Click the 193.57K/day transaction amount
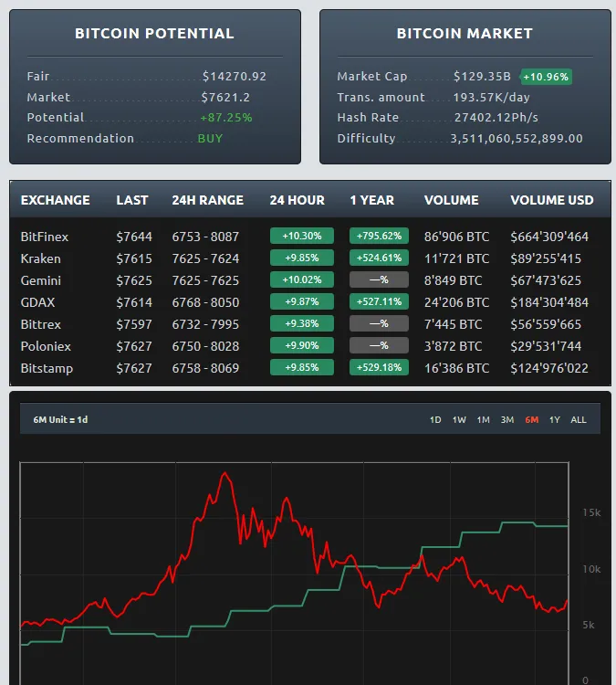 492,97
